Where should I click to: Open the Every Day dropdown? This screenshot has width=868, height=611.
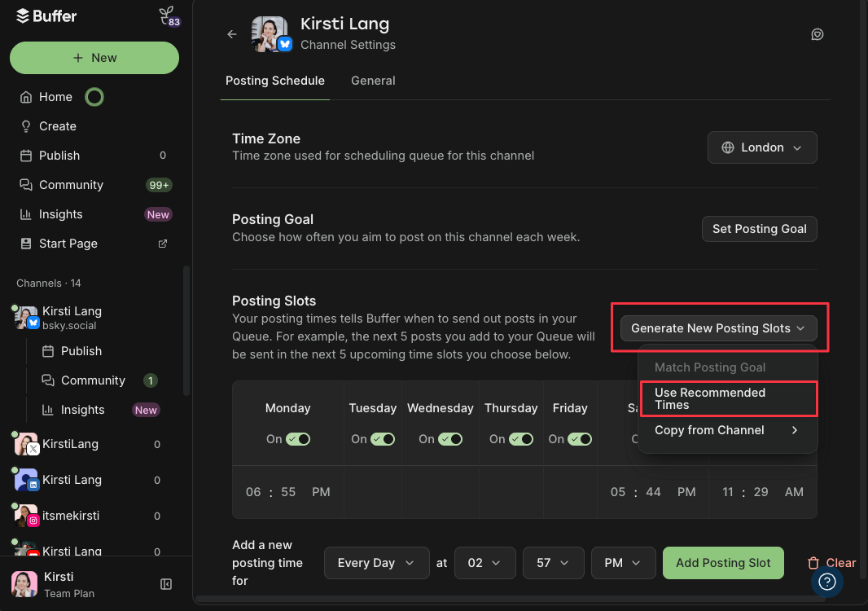point(376,563)
